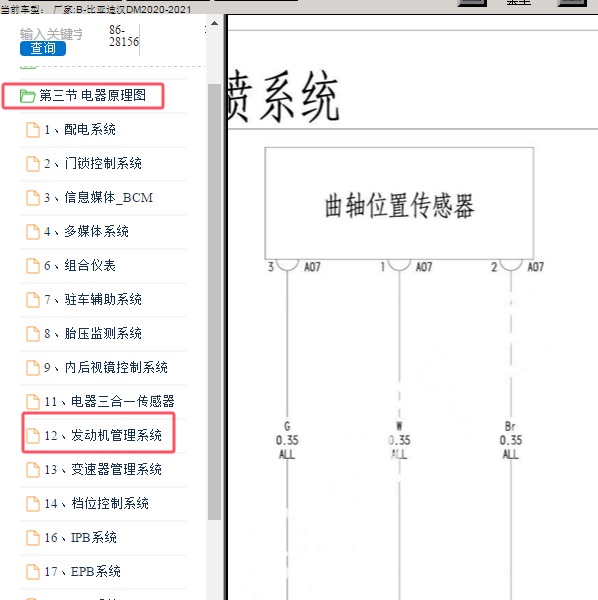Click the page icon beside 内后视镜控制系统

pos(33,368)
